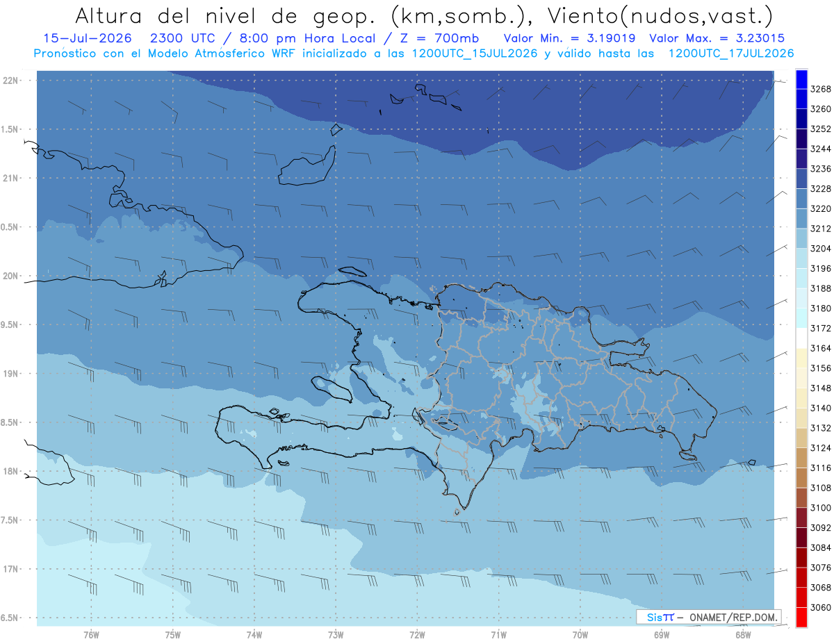Image resolution: width=834 pixels, height=644 pixels.
Task: Click the '1200UTC_15JUL2026' initialization time
Action: (x=475, y=53)
